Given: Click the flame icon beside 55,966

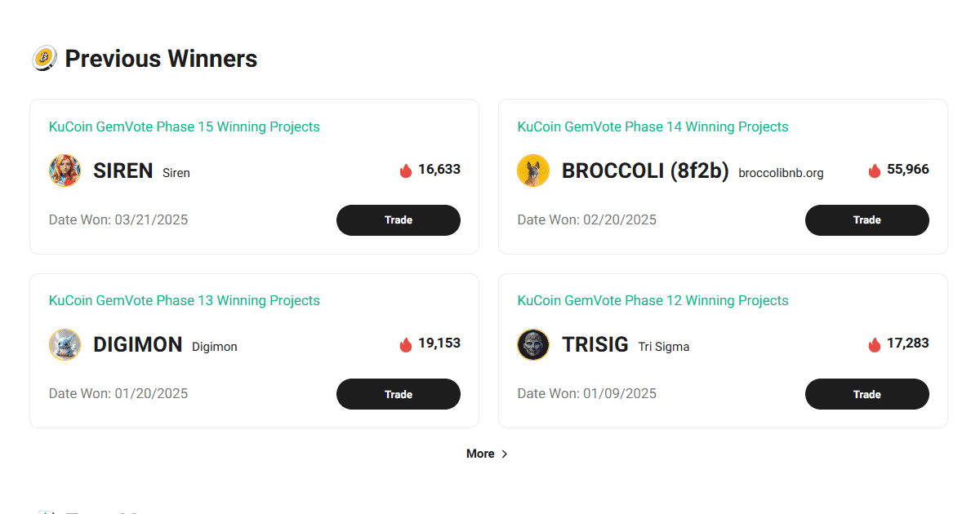Looking at the screenshot, I should click(x=875, y=171).
